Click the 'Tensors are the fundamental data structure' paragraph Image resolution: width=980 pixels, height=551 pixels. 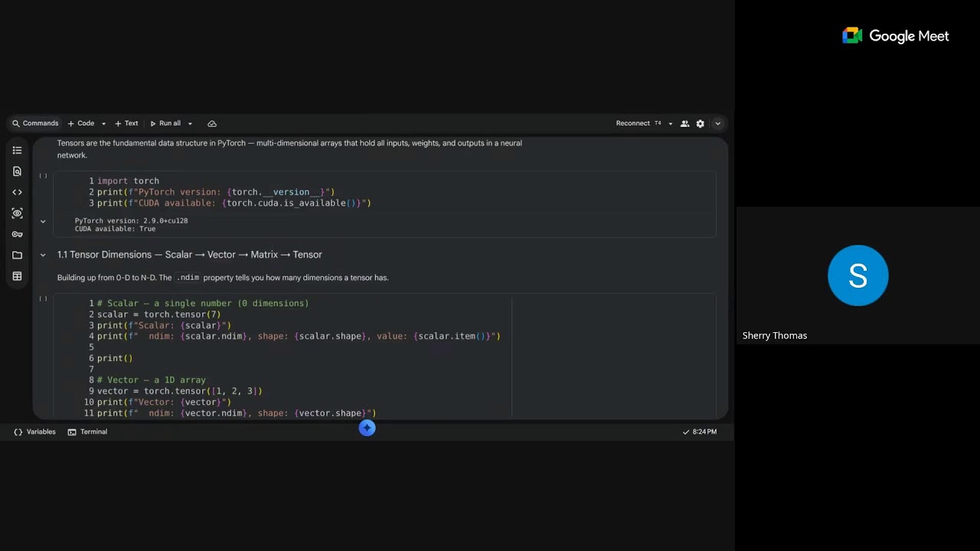pos(289,149)
